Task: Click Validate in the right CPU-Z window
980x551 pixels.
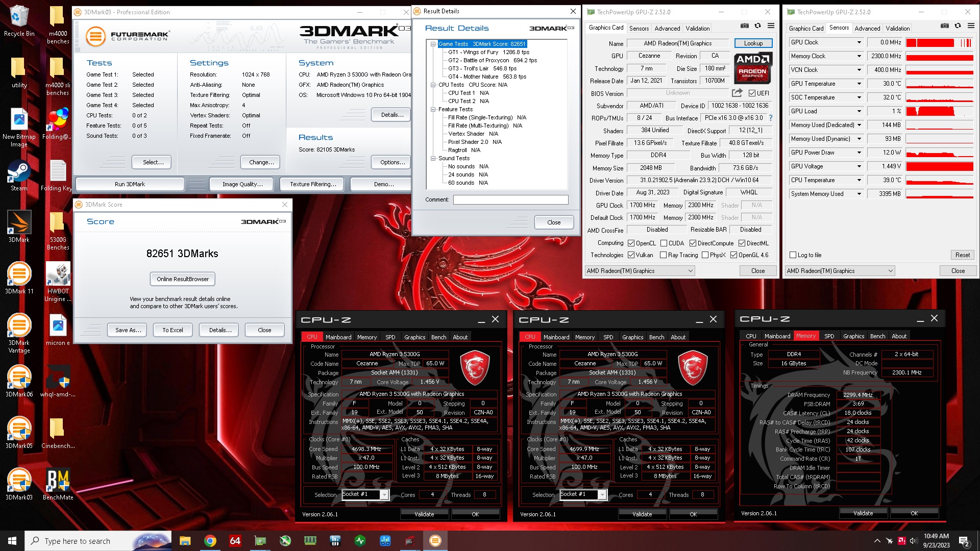Action: pos(863,513)
